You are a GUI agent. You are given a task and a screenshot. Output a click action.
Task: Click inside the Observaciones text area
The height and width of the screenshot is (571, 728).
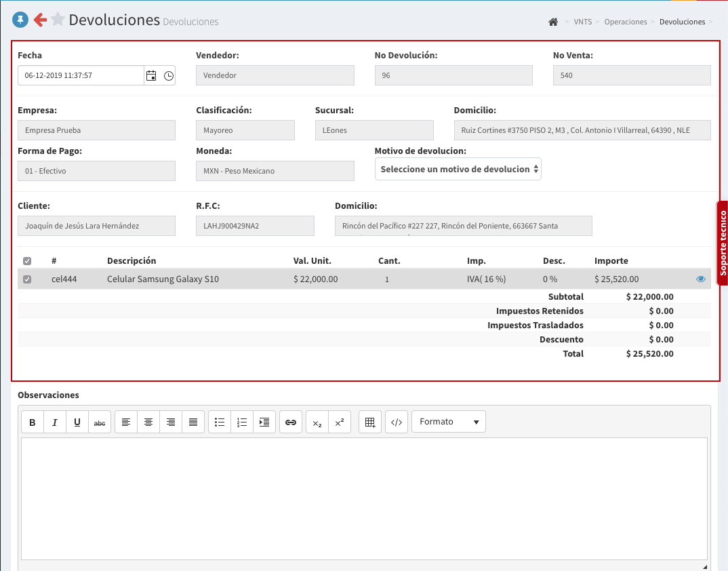click(364, 498)
